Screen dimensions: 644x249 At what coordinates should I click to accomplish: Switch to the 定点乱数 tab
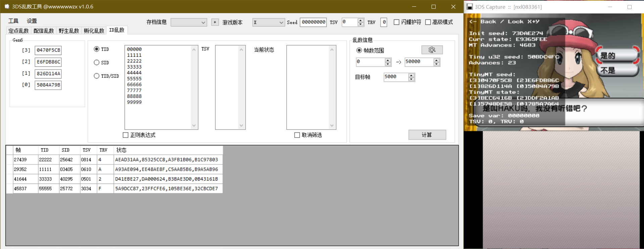pos(18,31)
